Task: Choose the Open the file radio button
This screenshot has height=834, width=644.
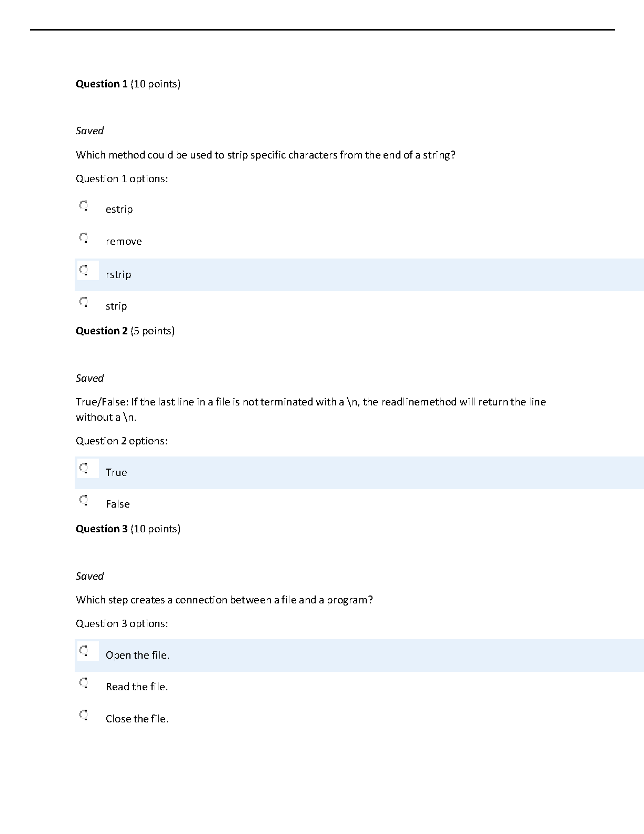Action: point(84,651)
